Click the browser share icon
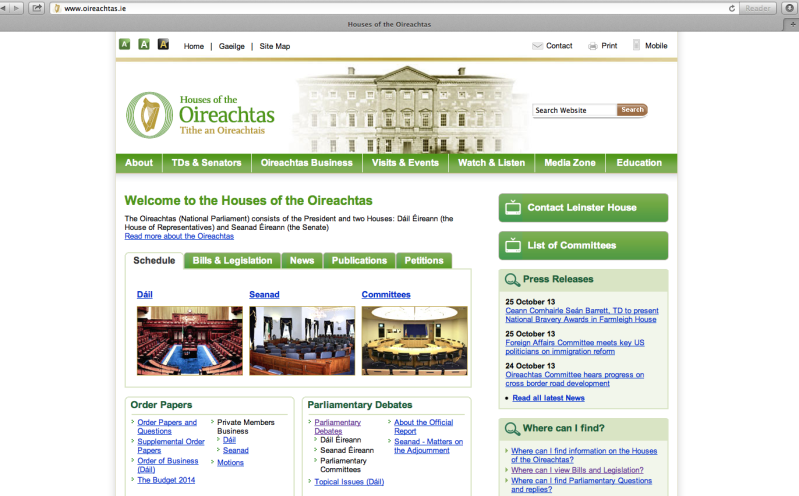The image size is (799, 496). click(36, 8)
